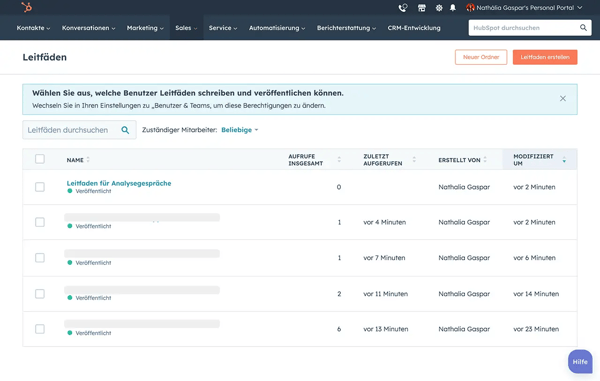Expand the Berichterstattung menu

click(346, 28)
